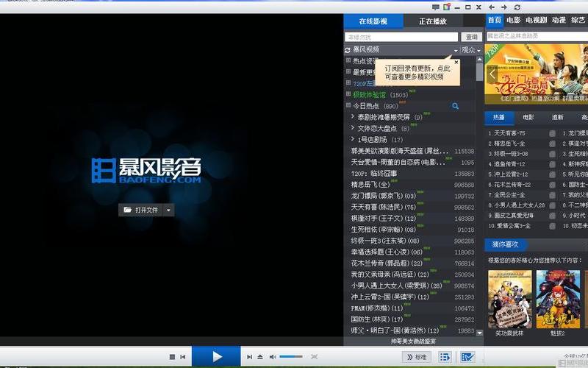Expand the 最新更新 tree node

[348, 71]
